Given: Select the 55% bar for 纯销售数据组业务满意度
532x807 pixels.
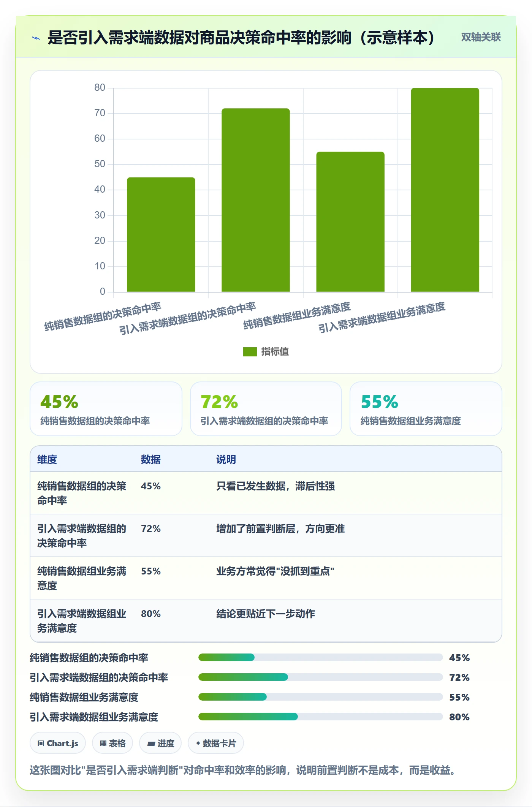Looking at the screenshot, I should tap(350, 222).
